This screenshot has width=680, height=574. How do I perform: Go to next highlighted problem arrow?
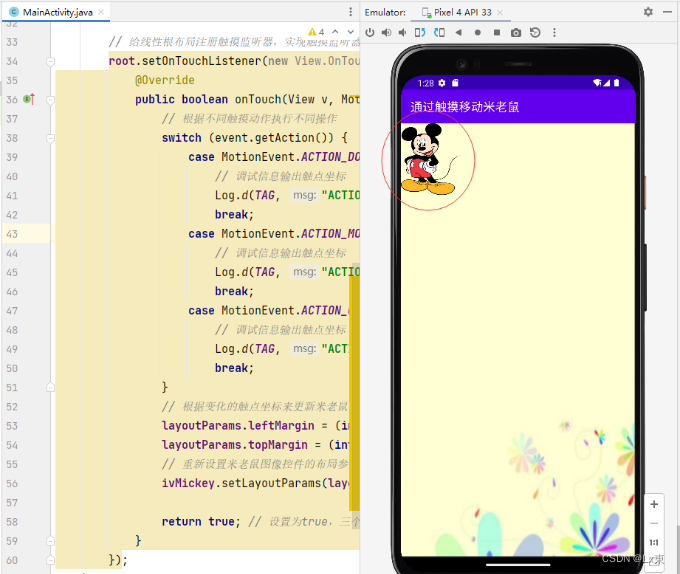tap(350, 32)
